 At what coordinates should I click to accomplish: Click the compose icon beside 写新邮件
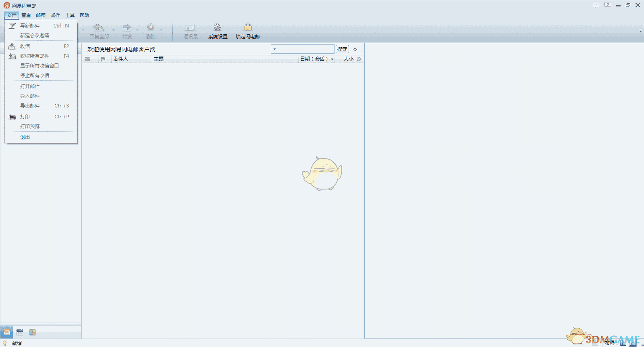12,25
